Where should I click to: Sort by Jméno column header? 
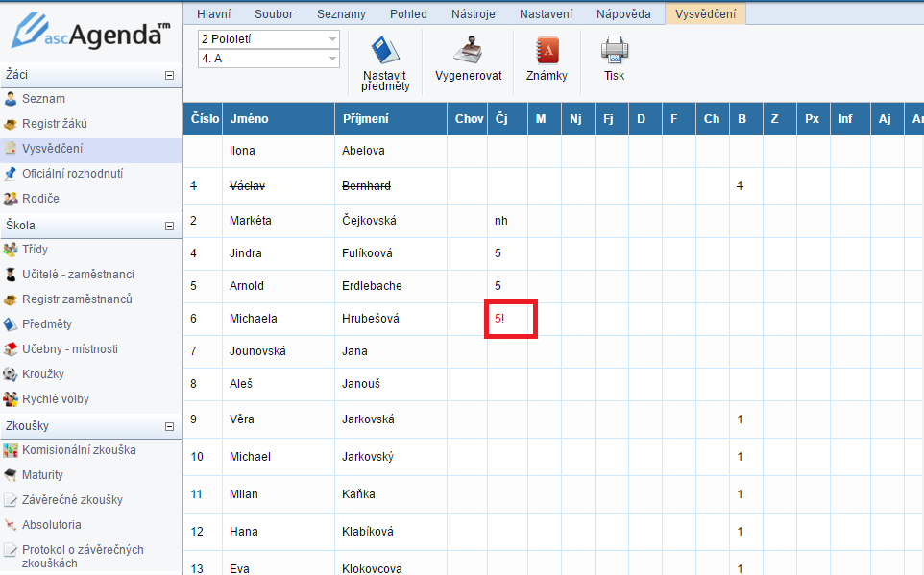(x=279, y=119)
